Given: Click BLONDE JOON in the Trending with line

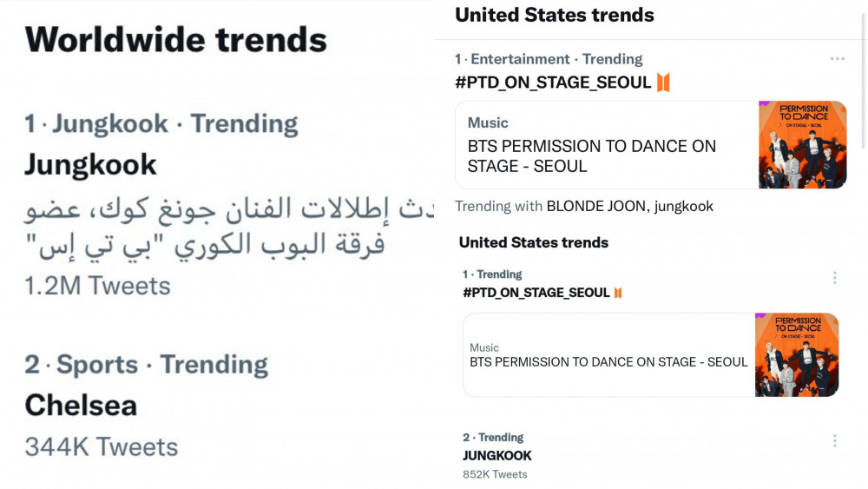Looking at the screenshot, I should click(596, 207).
